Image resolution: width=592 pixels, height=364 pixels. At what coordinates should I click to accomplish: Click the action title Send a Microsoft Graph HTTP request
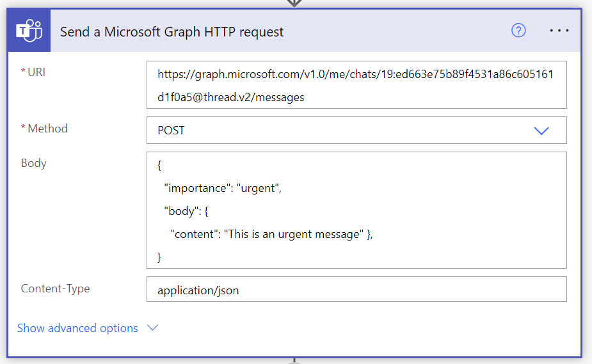pyautogui.click(x=172, y=32)
